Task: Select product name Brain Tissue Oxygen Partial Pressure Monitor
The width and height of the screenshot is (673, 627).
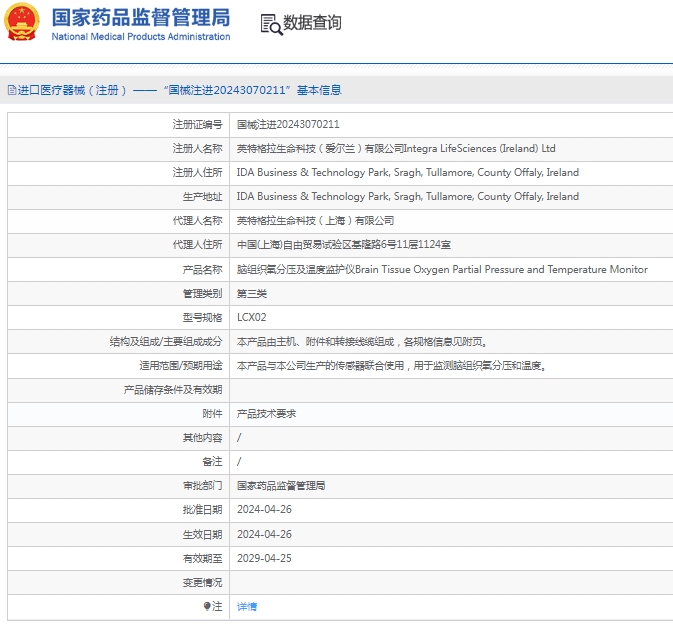Action: tap(442, 270)
